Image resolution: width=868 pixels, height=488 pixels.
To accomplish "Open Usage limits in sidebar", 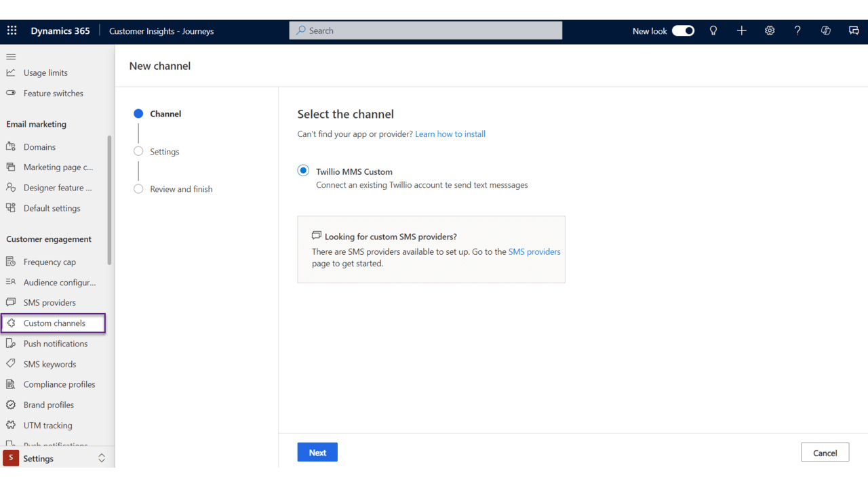I will (45, 73).
